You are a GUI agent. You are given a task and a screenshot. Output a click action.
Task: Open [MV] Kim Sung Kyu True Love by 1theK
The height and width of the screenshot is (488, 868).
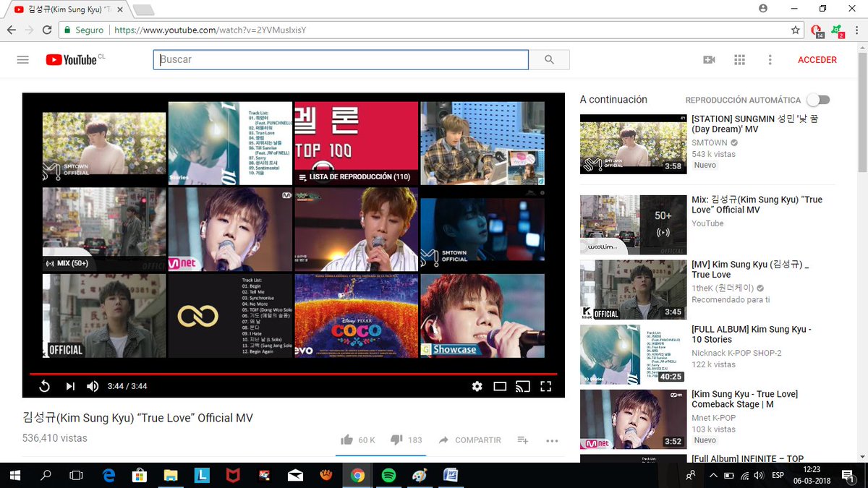(750, 269)
